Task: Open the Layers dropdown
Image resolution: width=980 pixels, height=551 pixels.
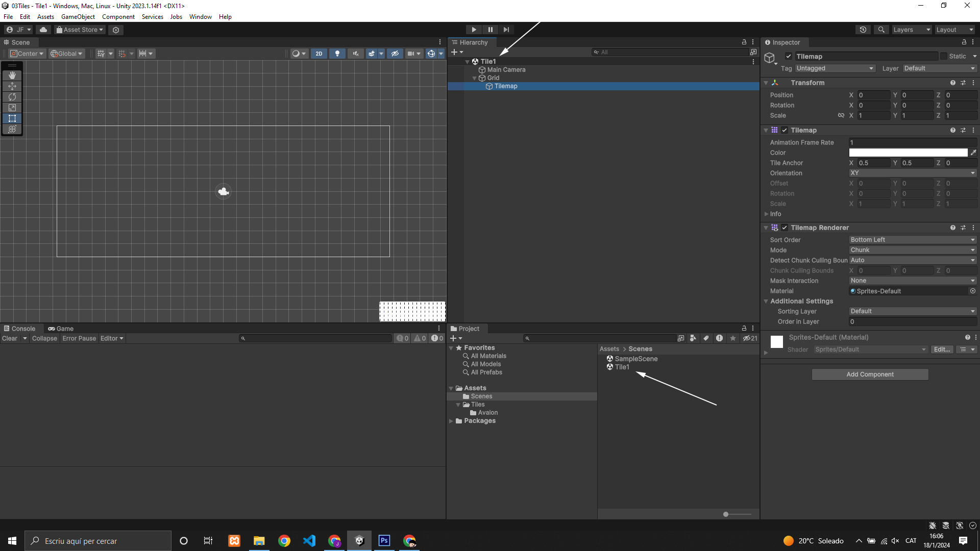Action: tap(912, 30)
